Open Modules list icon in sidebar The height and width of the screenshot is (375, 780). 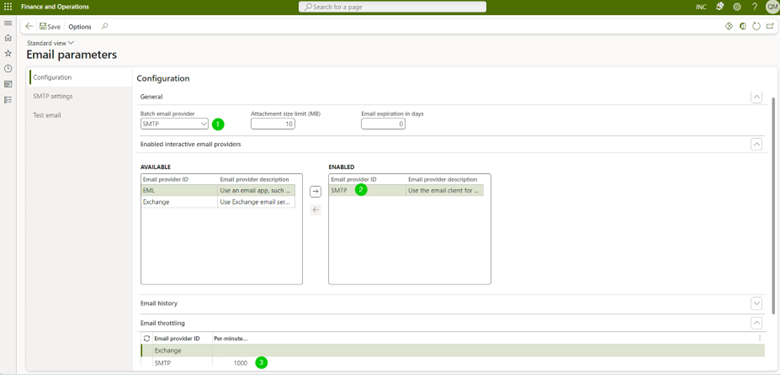pyautogui.click(x=8, y=99)
